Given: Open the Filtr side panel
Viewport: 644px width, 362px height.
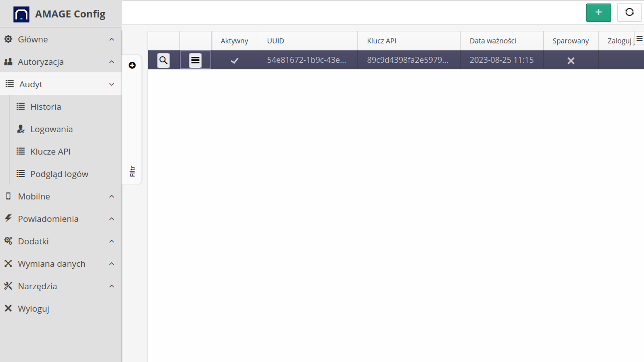Looking at the screenshot, I should click(x=132, y=171).
